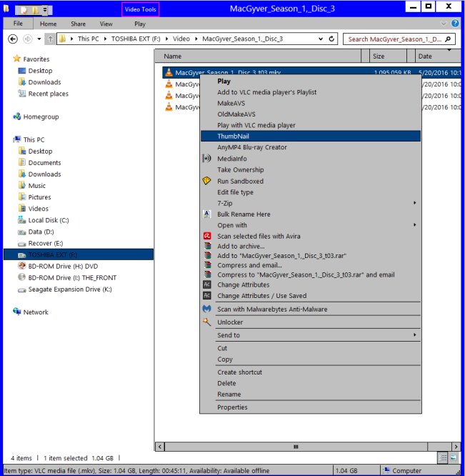
Task: Select MakeAVS context menu entry
Action: click(x=310, y=103)
